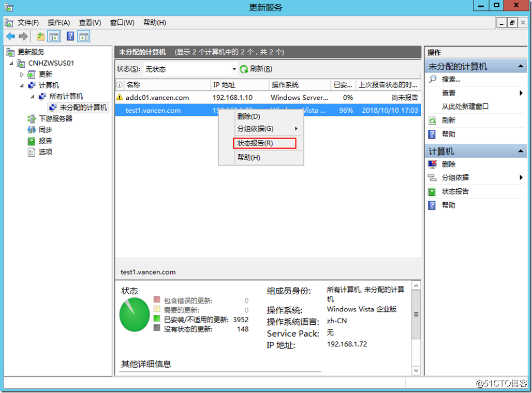Image resolution: width=532 pixels, height=393 pixels.
Task: Click 刷新 in the actions pane
Action: tap(448, 120)
